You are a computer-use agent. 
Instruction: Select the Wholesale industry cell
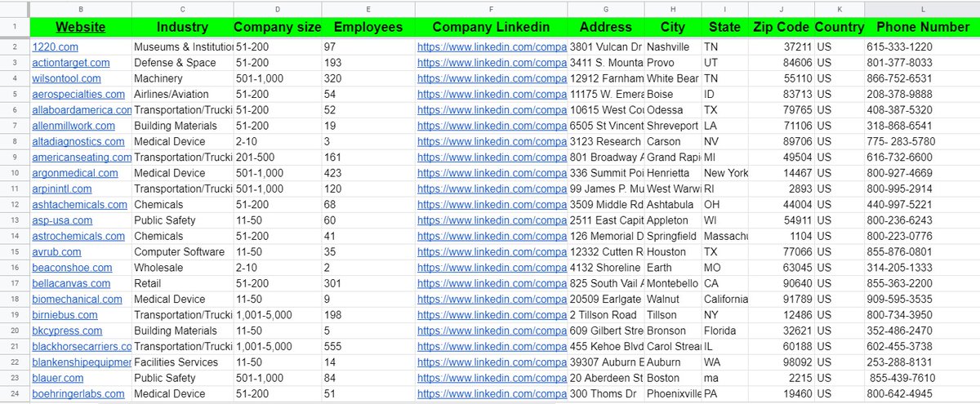tap(182, 268)
